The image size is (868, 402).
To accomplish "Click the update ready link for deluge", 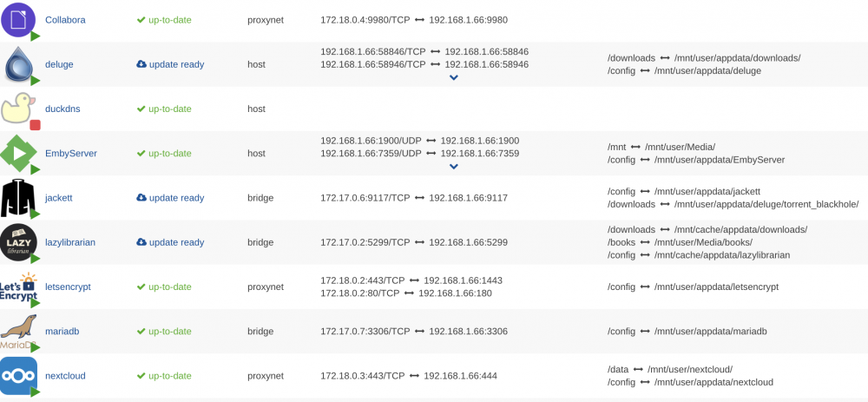I will [170, 64].
